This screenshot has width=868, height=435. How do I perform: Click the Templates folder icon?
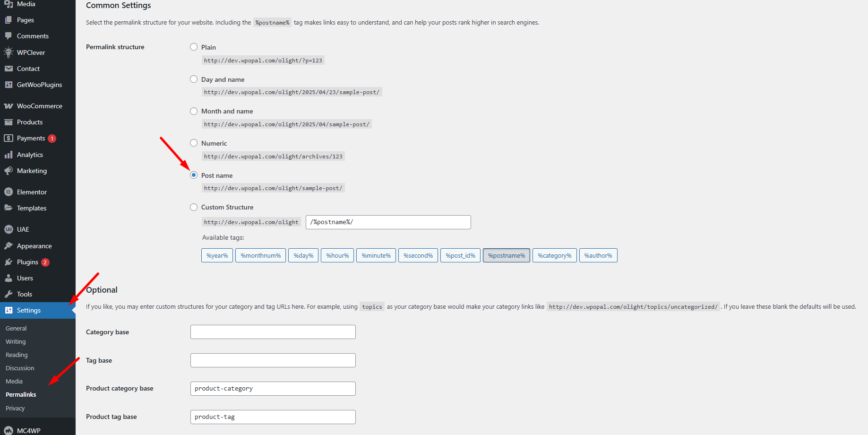[9, 208]
